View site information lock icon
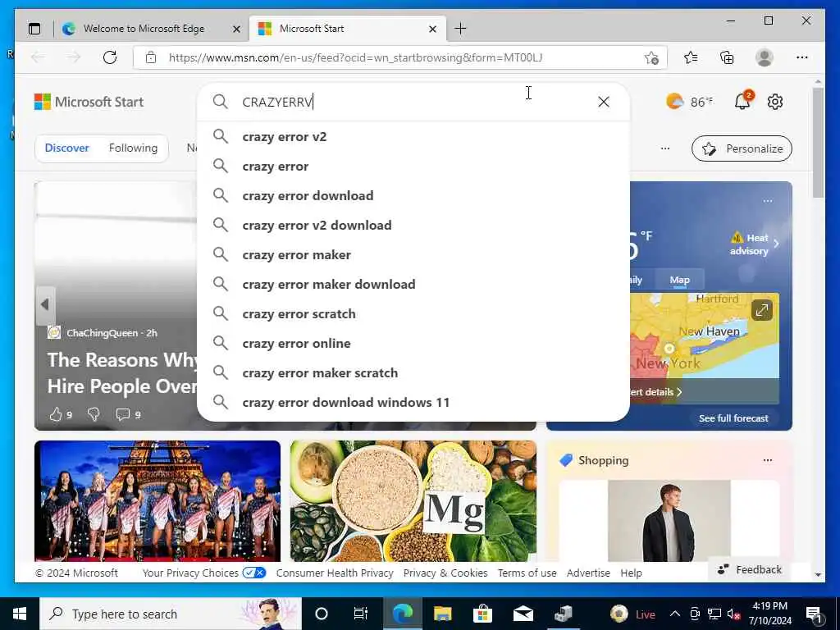840x630 pixels. click(151, 57)
